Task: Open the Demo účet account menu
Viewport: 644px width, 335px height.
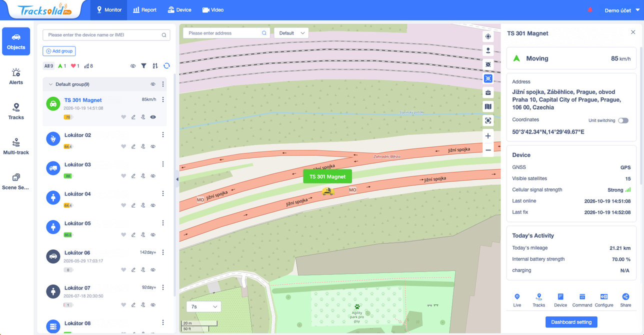Action: (621, 10)
